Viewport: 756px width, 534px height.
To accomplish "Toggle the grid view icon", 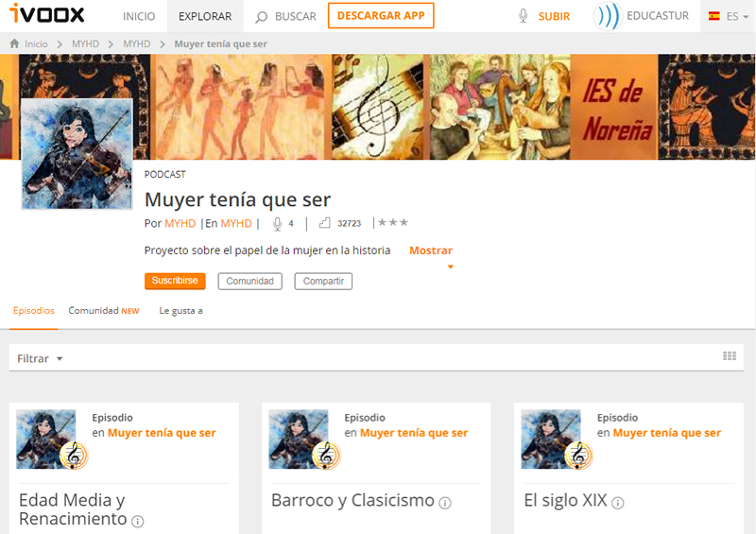I will pos(730,356).
